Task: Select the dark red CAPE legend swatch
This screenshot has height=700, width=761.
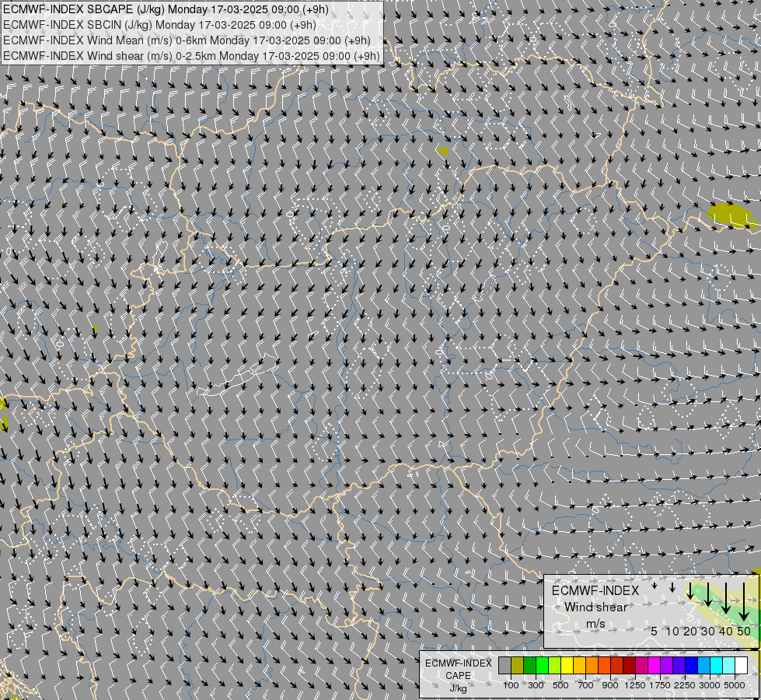Action: pyautogui.click(x=630, y=666)
